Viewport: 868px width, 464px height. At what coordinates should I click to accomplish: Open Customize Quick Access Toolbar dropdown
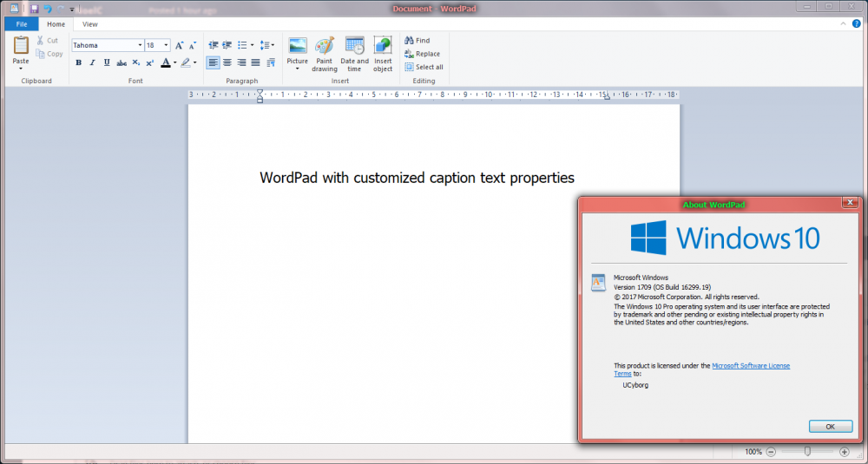72,10
